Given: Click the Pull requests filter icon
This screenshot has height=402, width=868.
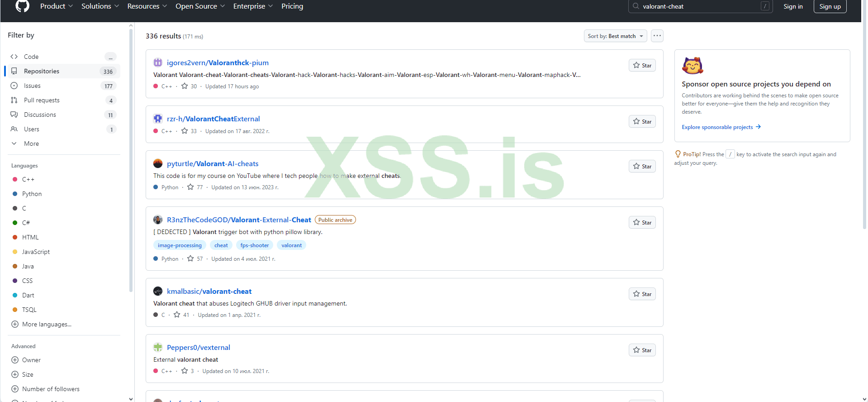Looking at the screenshot, I should pyautogui.click(x=14, y=100).
